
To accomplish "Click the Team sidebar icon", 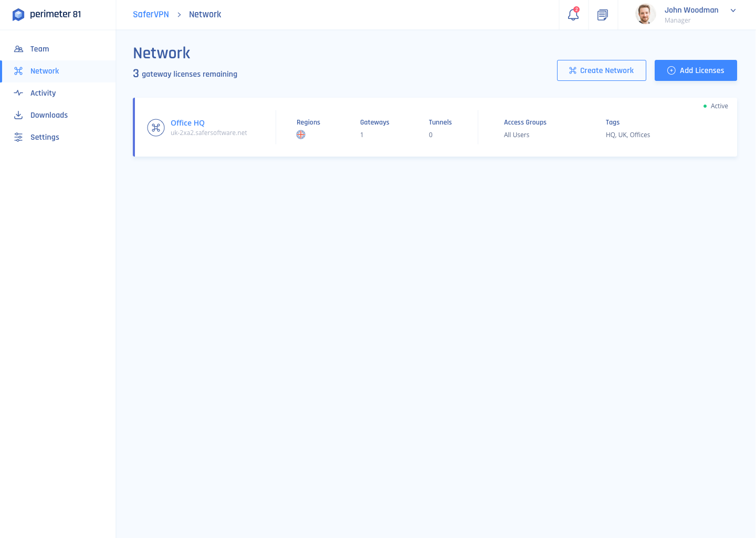I will coord(18,49).
